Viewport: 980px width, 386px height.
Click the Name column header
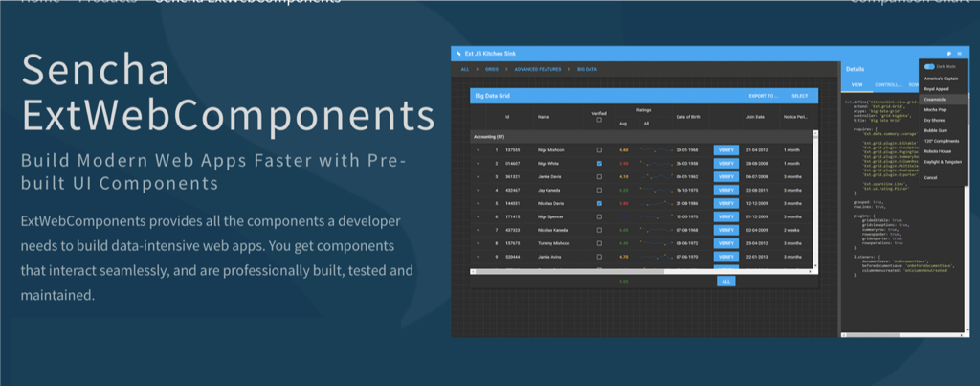click(x=559, y=116)
